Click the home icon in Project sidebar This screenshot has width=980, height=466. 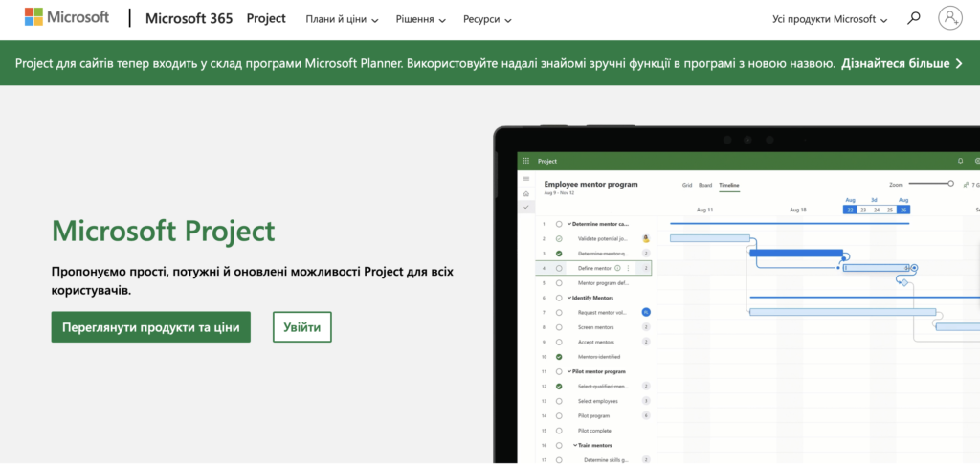(525, 193)
